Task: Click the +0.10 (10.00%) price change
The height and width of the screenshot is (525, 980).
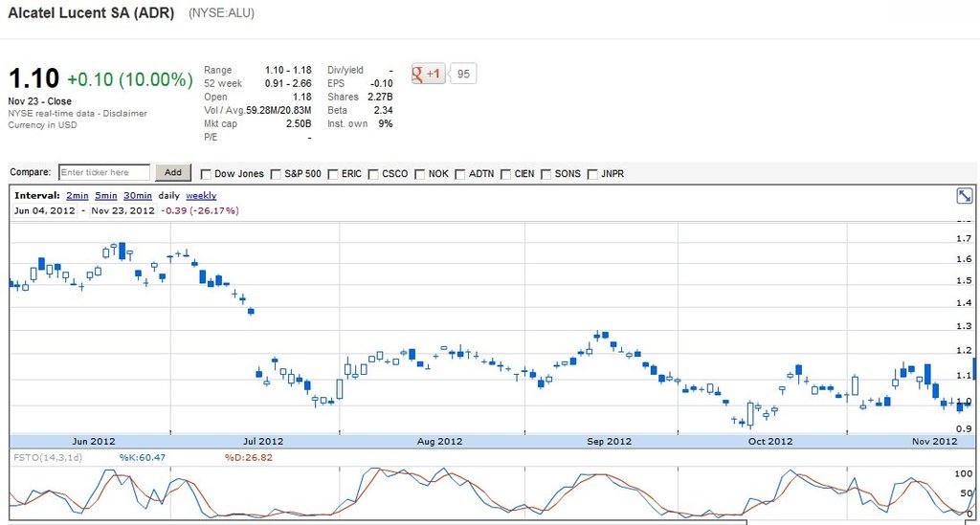Action: point(130,80)
